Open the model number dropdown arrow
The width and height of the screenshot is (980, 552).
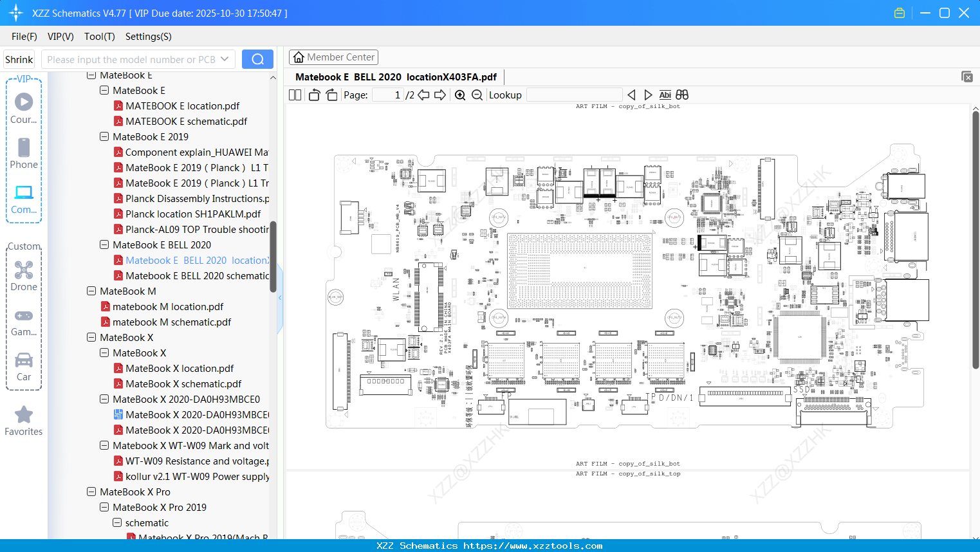[x=225, y=59]
